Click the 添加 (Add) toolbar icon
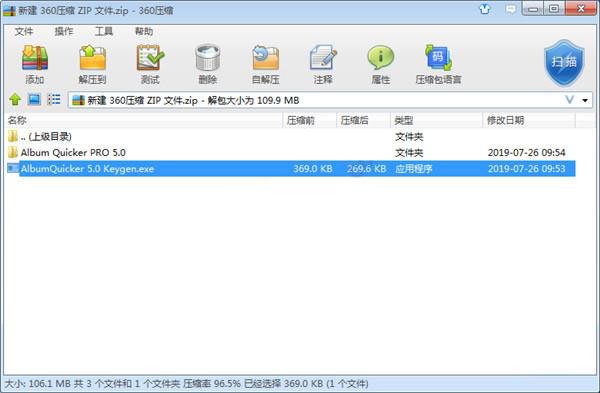The width and height of the screenshot is (600, 393). 35,64
